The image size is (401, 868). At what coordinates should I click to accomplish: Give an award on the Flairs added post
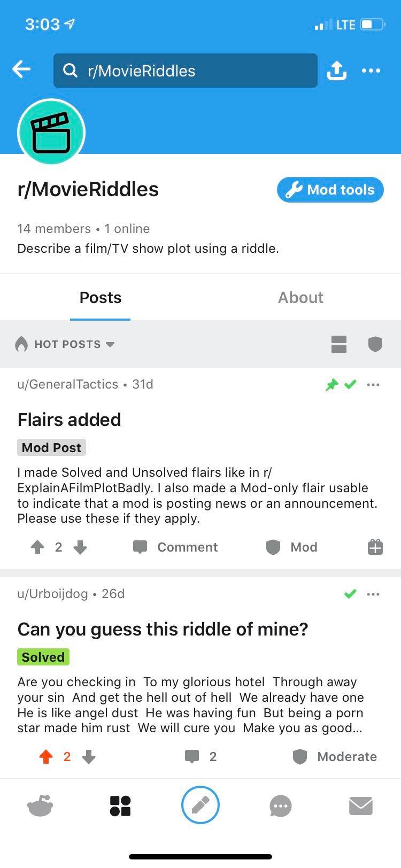click(x=375, y=547)
